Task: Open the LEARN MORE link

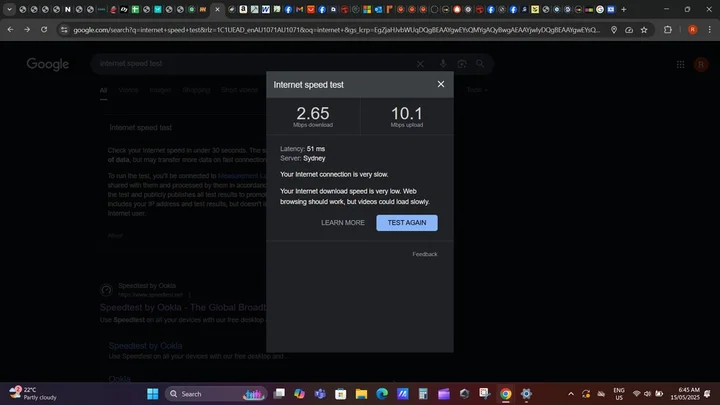Action: click(343, 223)
